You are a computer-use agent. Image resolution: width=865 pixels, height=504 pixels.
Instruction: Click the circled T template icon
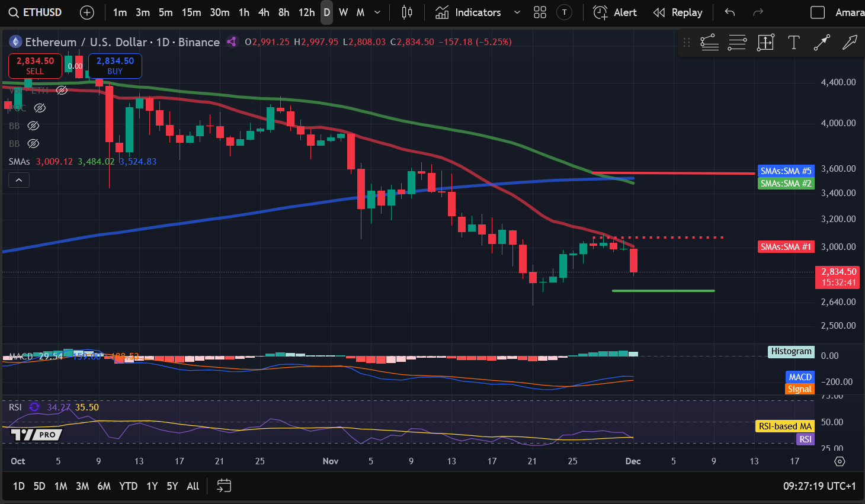[564, 12]
